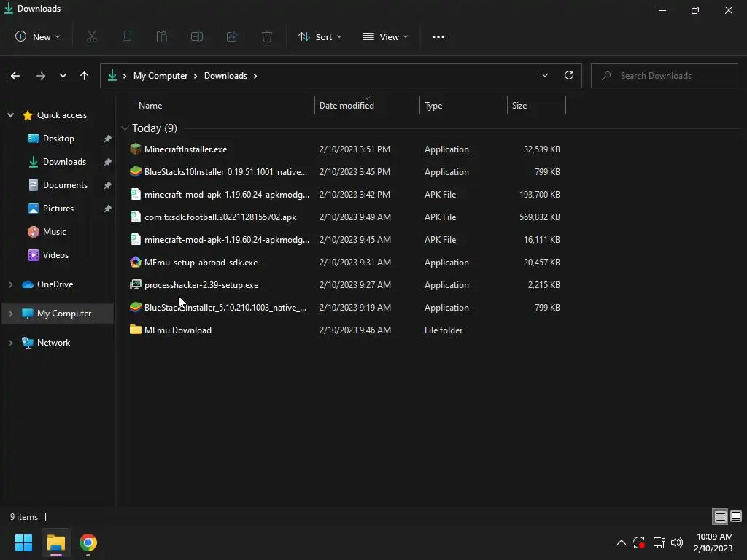Select the MEmu Download folder icon
747x560 pixels.
coord(135,330)
